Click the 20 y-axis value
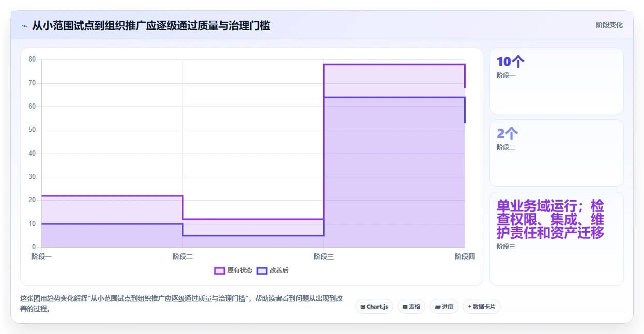Viewport: 644px width, 334px height. point(32,200)
